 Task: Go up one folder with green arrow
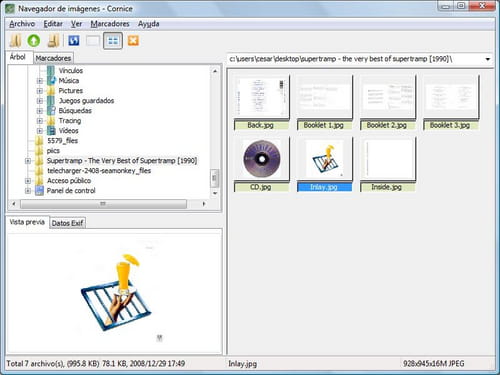point(34,41)
